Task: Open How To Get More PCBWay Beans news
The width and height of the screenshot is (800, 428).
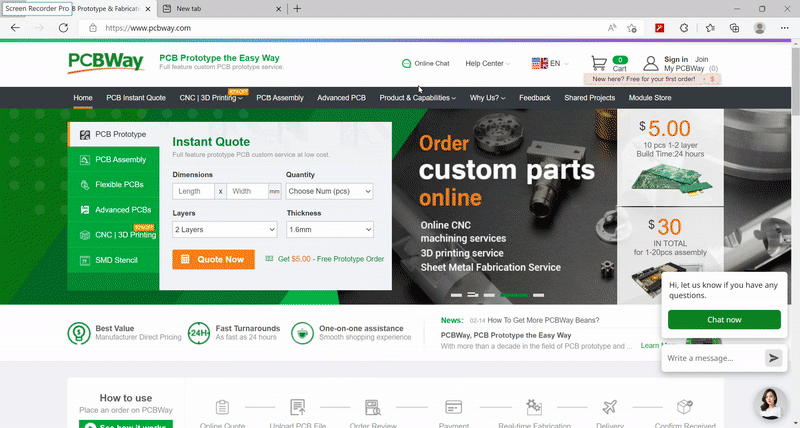Action: pyautogui.click(x=543, y=320)
